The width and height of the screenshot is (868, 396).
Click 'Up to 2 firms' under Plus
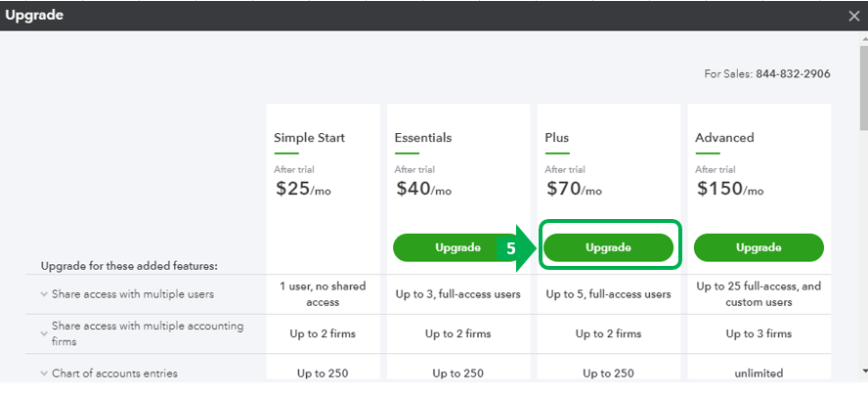[608, 334]
